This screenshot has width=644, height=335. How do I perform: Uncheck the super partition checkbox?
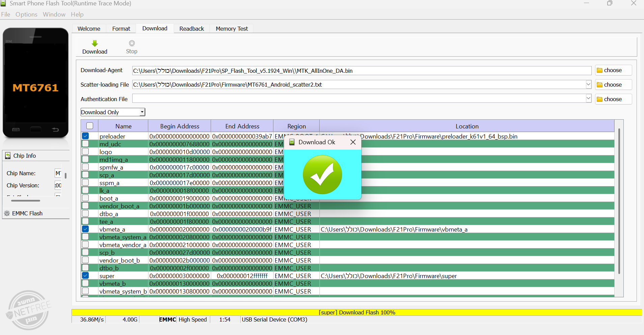pos(85,276)
